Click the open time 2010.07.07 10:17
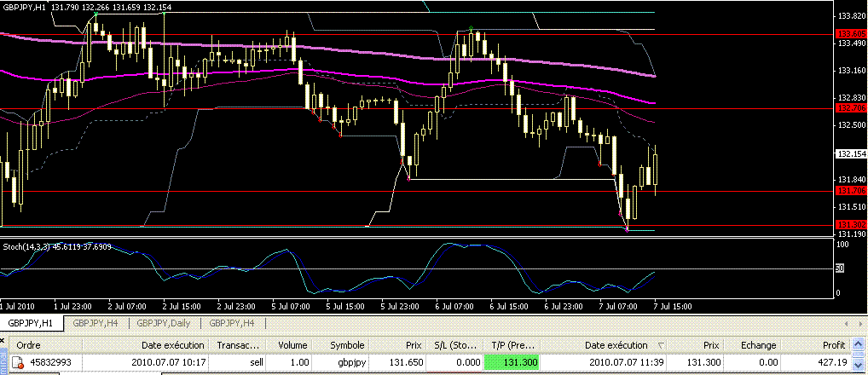868x375 pixels. tap(168, 363)
